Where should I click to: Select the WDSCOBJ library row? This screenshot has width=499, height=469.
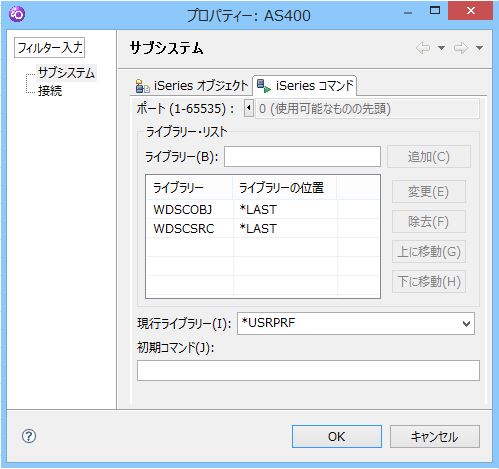click(x=263, y=209)
